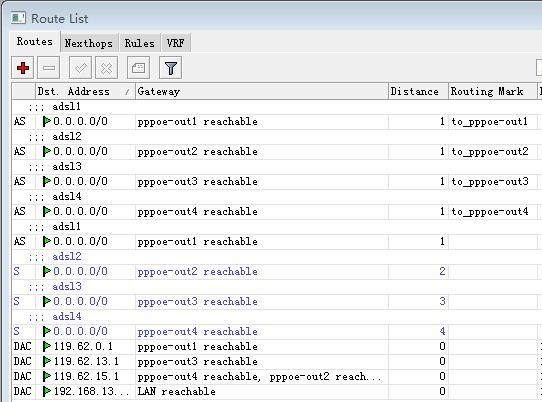Switch to the Nexthops tab
The image size is (542, 402).
[x=89, y=43]
